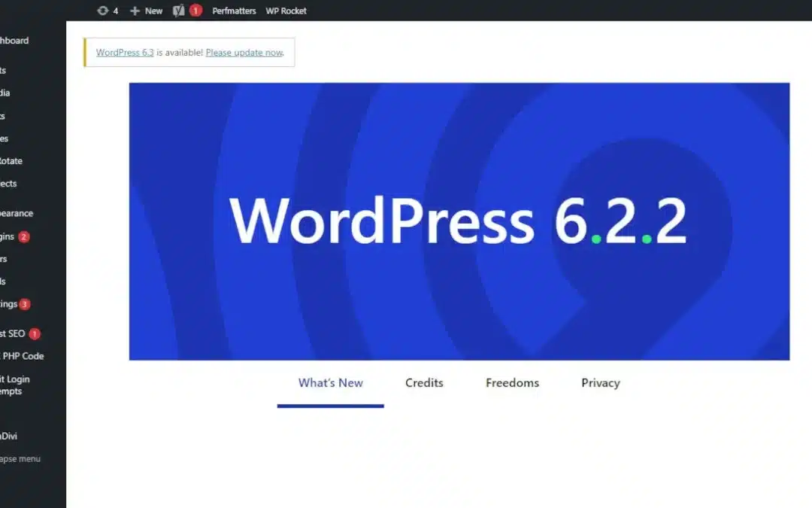812x508 pixels.
Task: Open the Appearance sidebar menu
Action: click(x=17, y=213)
